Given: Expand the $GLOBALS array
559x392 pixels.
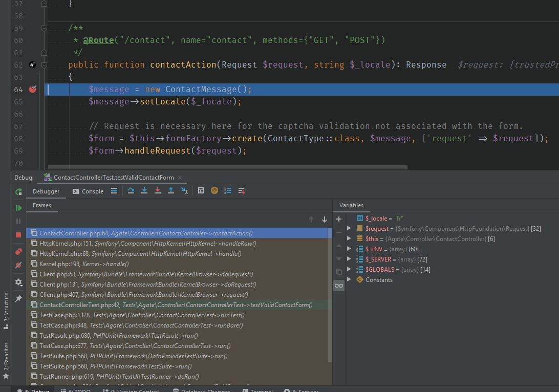Looking at the screenshot, I should coord(349,269).
